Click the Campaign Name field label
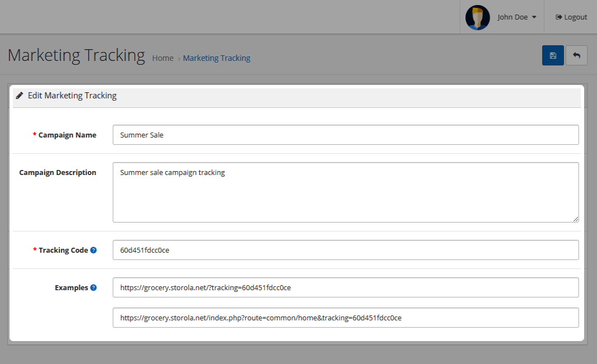597x364 pixels. coord(67,135)
